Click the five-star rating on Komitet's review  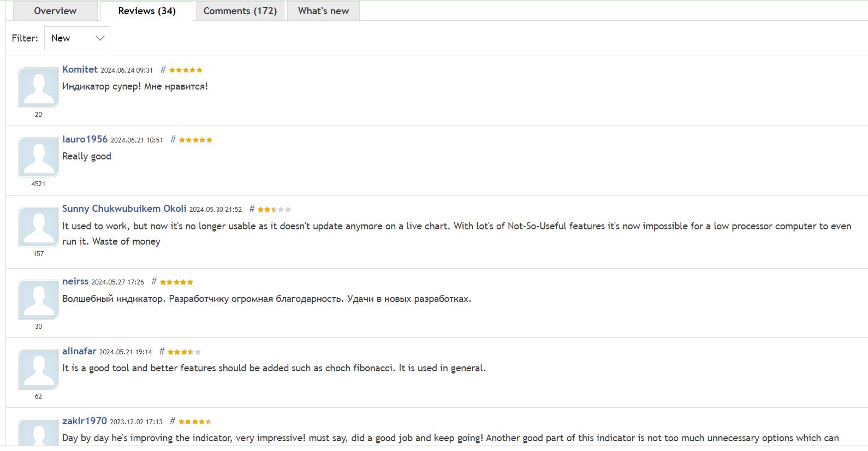[186, 70]
